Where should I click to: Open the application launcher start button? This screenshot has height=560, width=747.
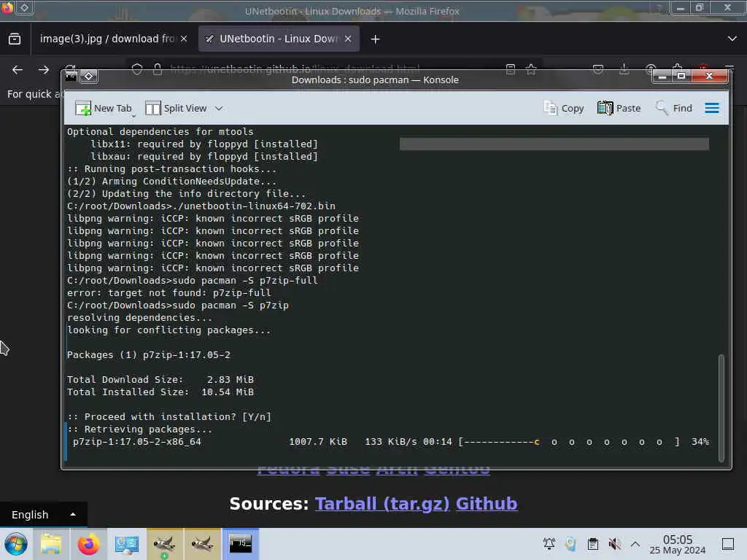(x=16, y=544)
